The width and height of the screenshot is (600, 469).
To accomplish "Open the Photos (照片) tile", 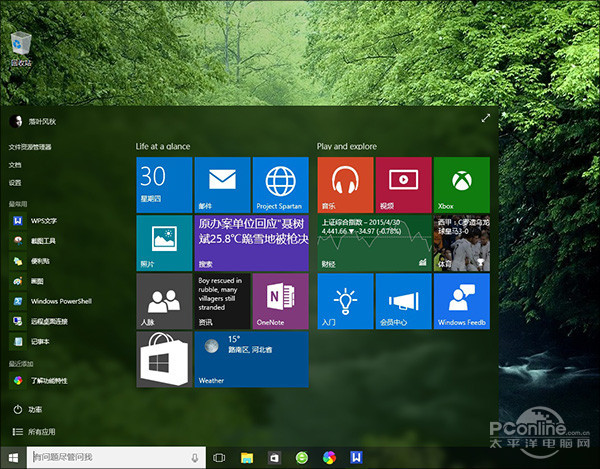I will coord(164,243).
